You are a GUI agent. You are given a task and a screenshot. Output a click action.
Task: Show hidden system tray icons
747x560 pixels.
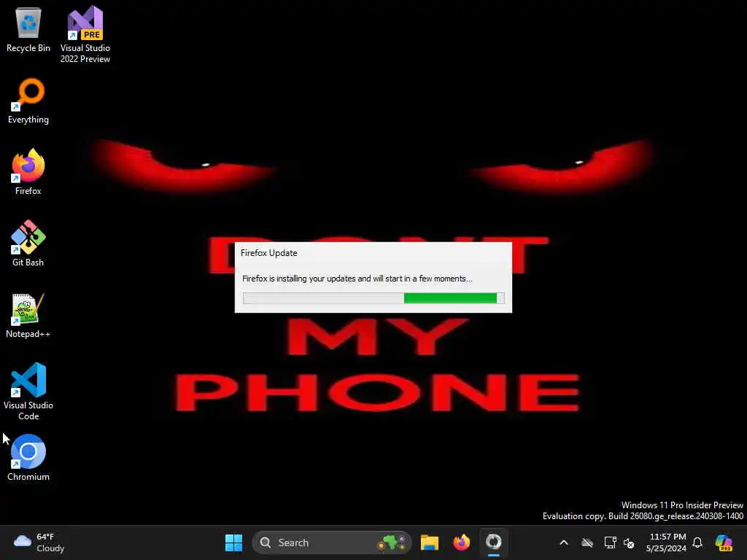tap(564, 542)
